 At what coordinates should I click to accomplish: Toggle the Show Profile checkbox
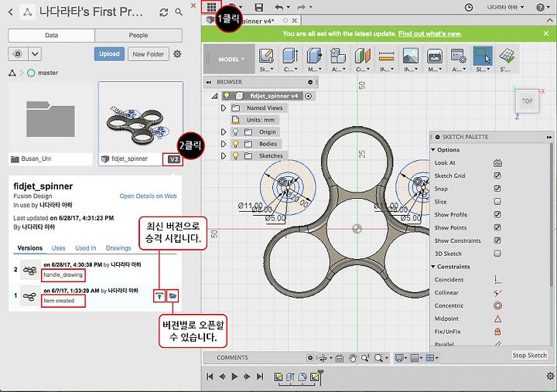(x=497, y=214)
